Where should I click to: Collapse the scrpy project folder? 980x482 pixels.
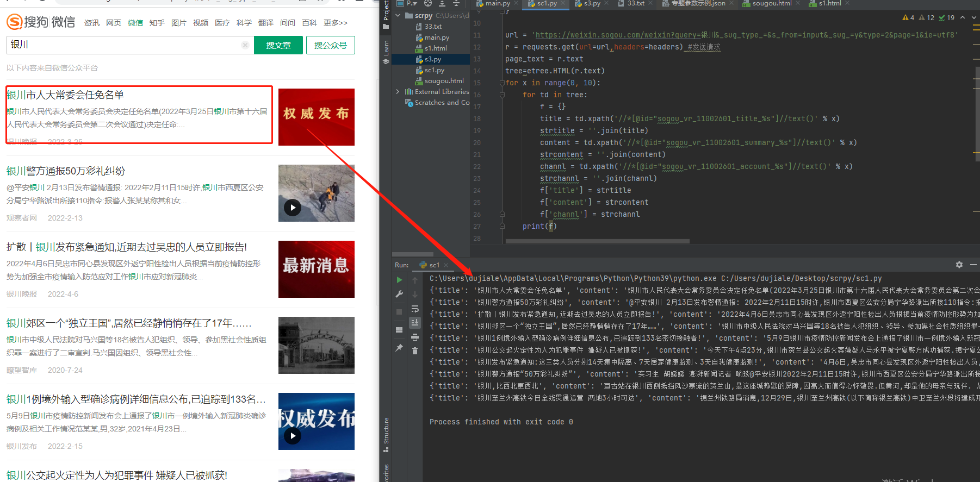pyautogui.click(x=398, y=16)
